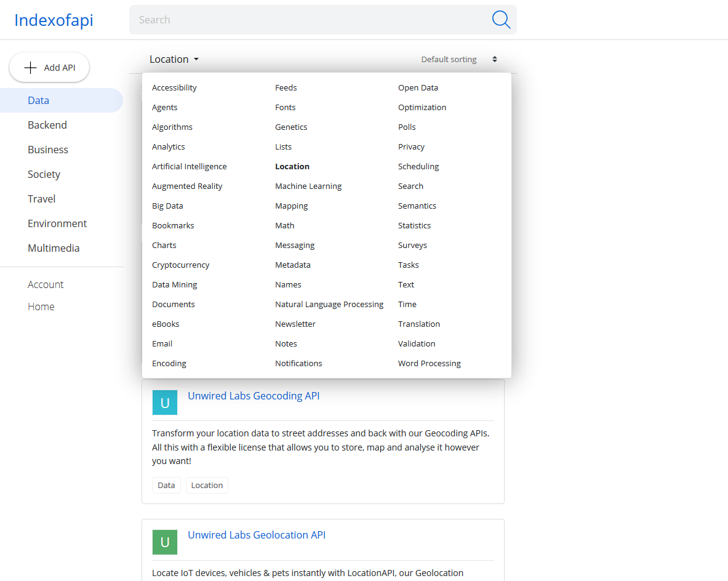Click inside the Search input field
Screen dimensions: 728x581
tap(277, 19)
